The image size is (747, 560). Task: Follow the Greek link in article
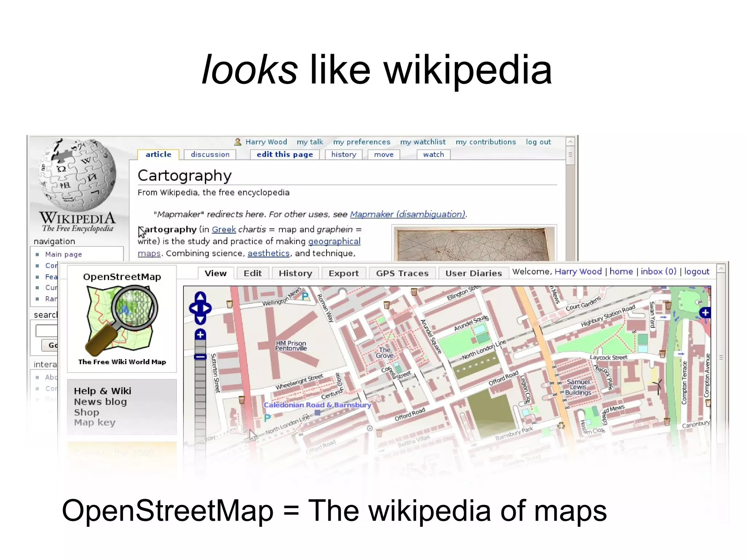coord(224,229)
